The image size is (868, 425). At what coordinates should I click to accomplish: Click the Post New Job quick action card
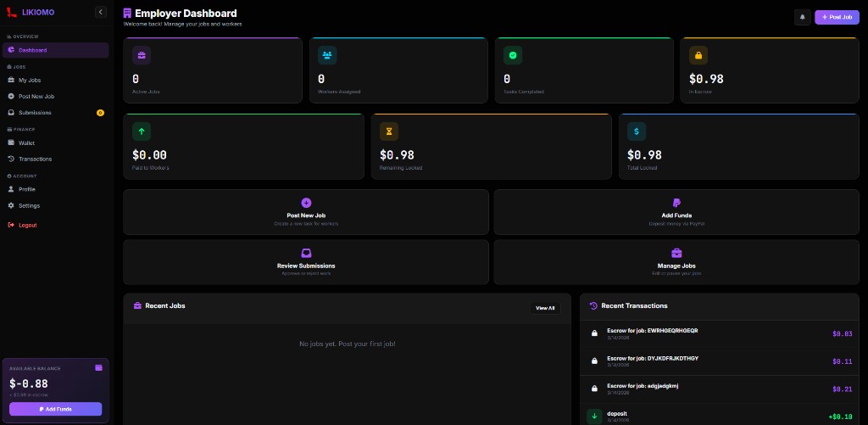(x=306, y=212)
